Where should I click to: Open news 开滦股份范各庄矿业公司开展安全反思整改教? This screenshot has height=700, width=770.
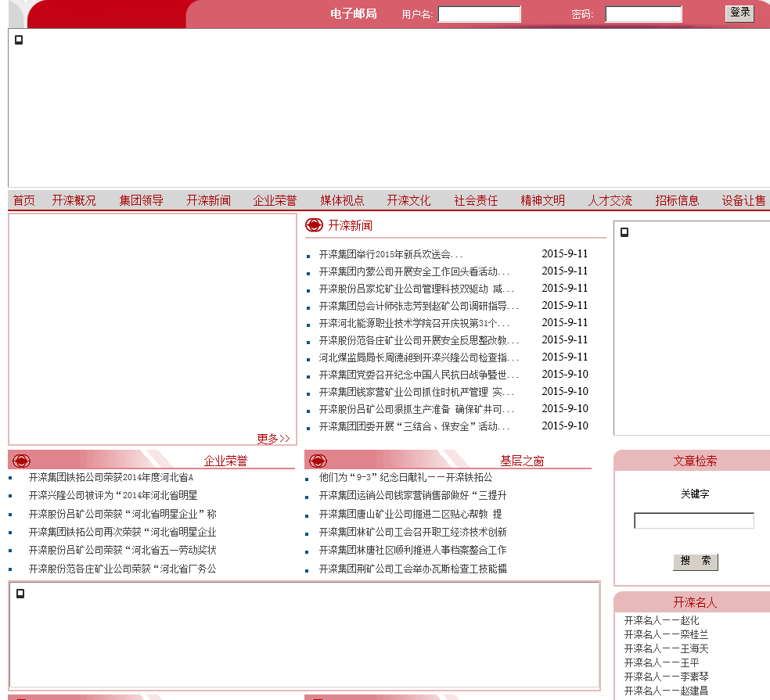(419, 340)
